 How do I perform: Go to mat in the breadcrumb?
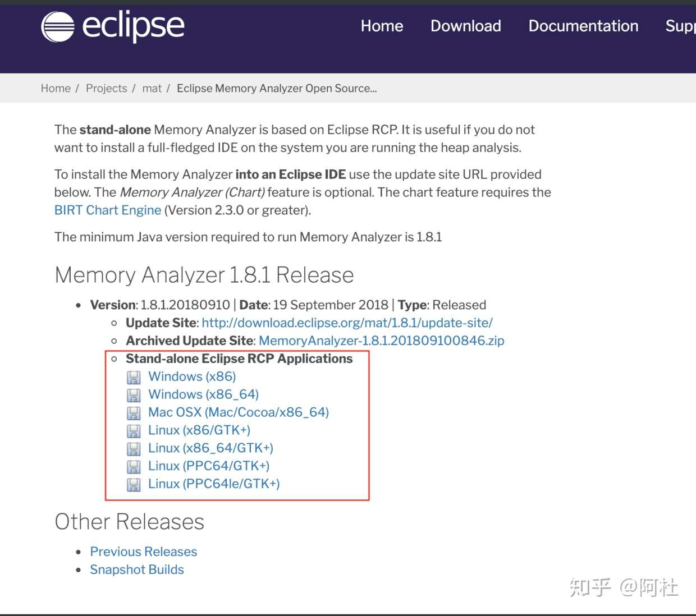click(x=152, y=88)
